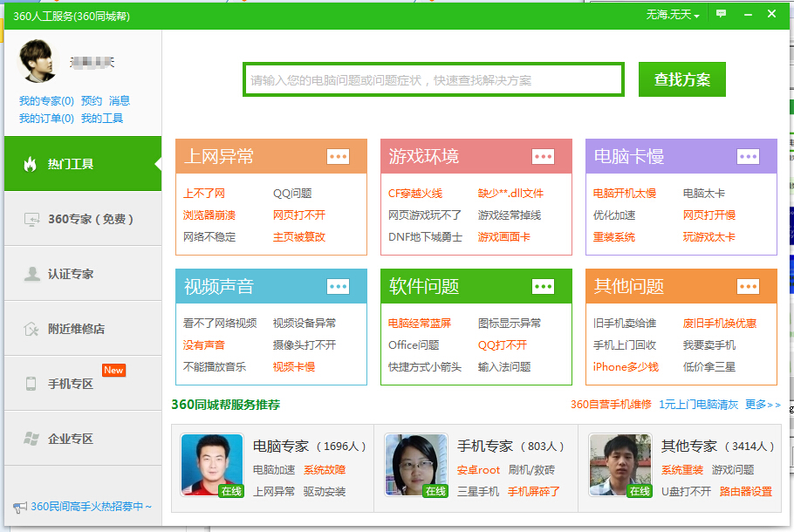
Task: Open 我的订单(0) link
Action: click(46, 119)
